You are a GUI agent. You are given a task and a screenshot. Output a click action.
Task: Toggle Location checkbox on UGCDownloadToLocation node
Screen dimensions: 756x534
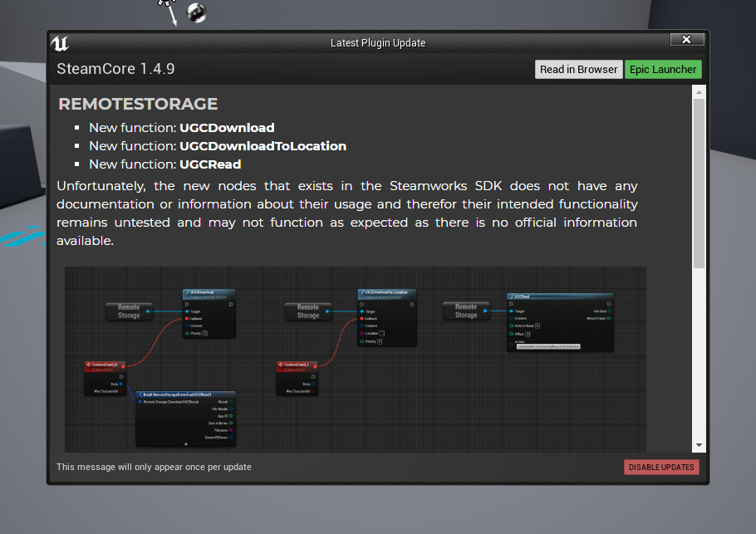pyautogui.click(x=381, y=333)
